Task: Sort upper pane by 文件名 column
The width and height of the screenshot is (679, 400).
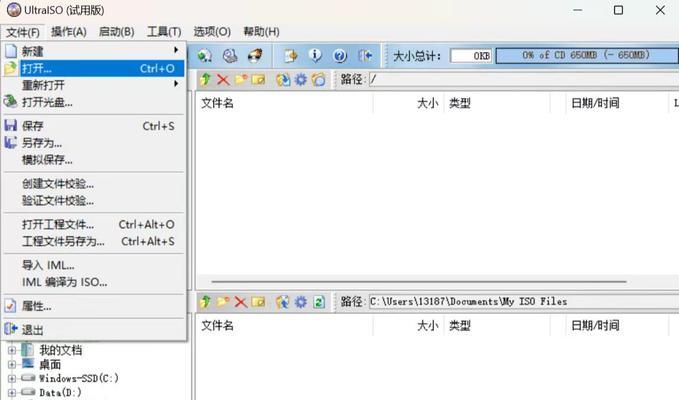Action: pos(284,103)
